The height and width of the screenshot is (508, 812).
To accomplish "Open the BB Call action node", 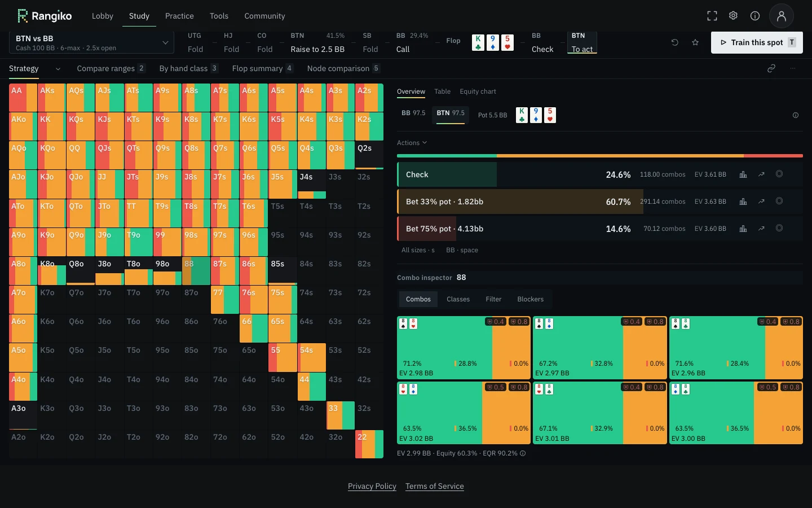I will [x=412, y=43].
